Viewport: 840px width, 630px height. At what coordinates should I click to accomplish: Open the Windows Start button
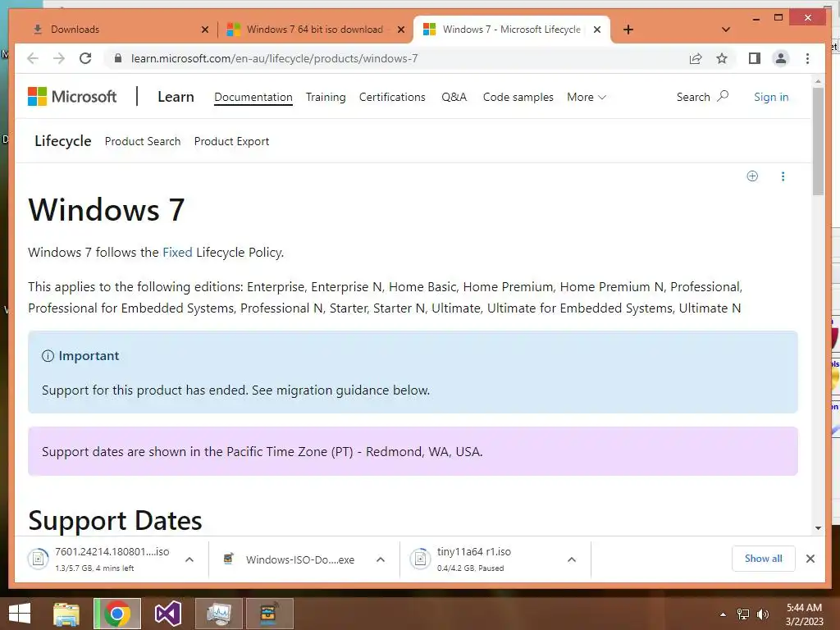pos(20,614)
